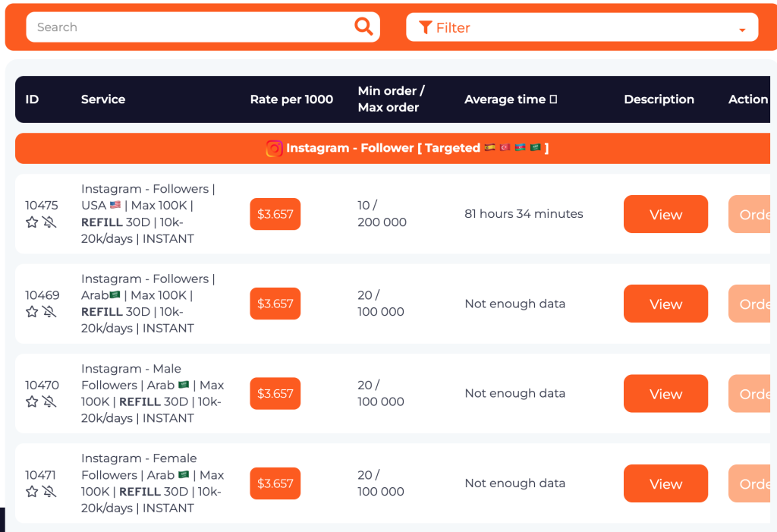The image size is (777, 532).
Task: View description for service 10469
Action: [665, 304]
